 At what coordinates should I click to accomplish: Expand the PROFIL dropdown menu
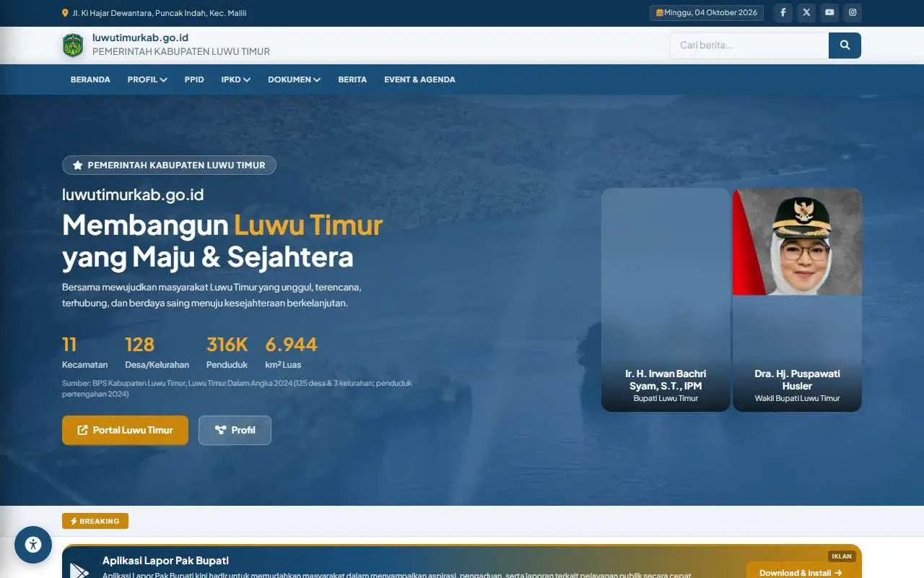tap(147, 79)
